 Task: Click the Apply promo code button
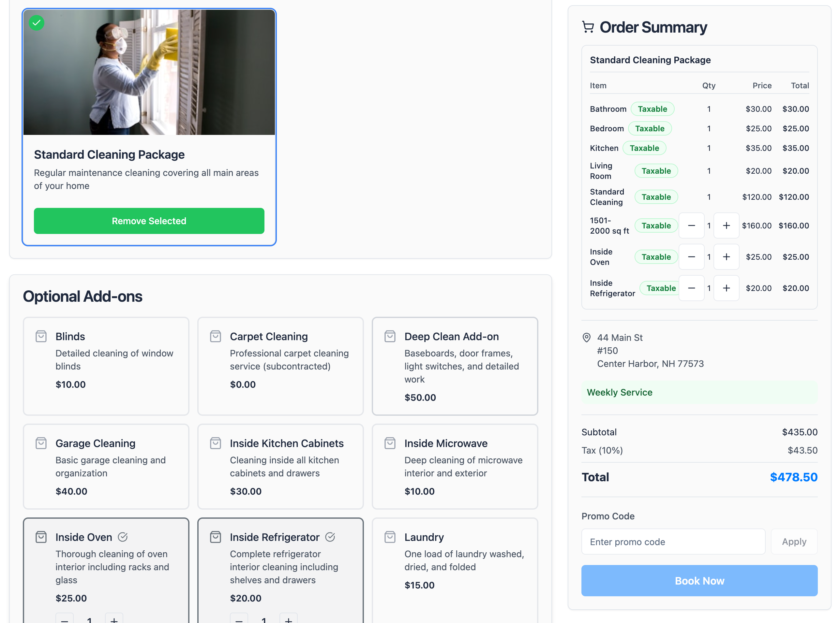pyautogui.click(x=794, y=542)
